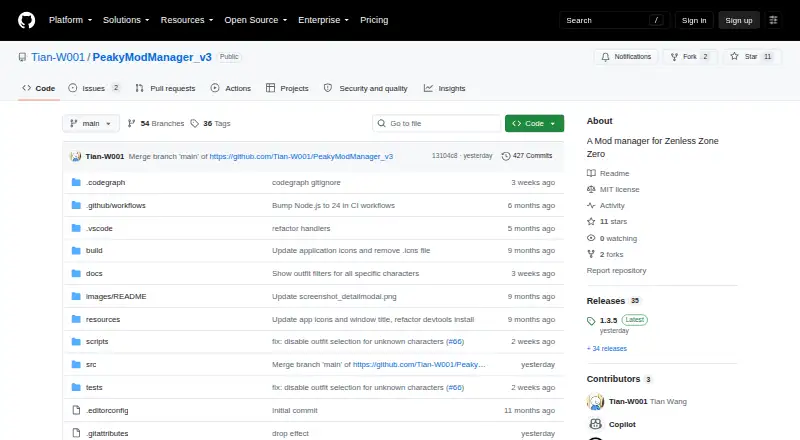The width and height of the screenshot is (800, 440).
Task: Fork this repository
Action: [690, 57]
